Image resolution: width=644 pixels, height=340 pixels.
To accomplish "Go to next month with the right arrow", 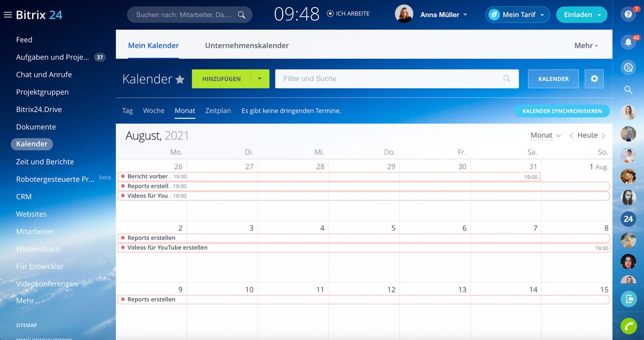I will coord(604,136).
